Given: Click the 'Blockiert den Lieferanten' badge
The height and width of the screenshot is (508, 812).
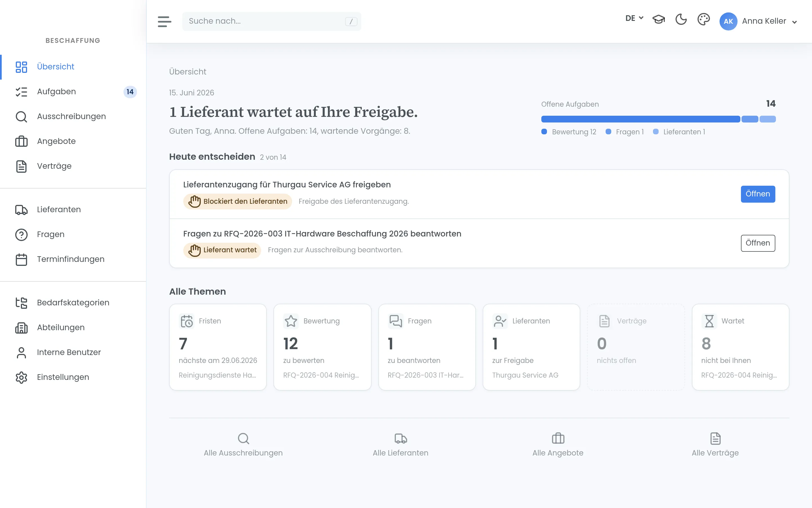Looking at the screenshot, I should [x=238, y=201].
